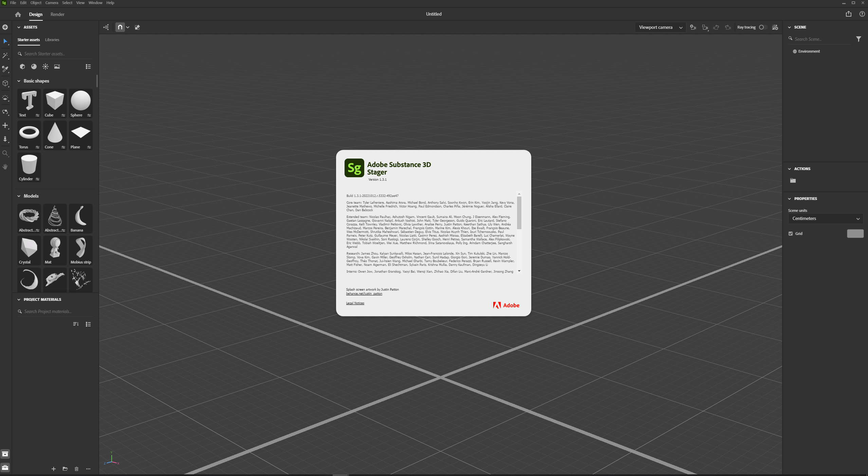Open the Legal Notices link
The height and width of the screenshot is (476, 868).
(x=355, y=303)
